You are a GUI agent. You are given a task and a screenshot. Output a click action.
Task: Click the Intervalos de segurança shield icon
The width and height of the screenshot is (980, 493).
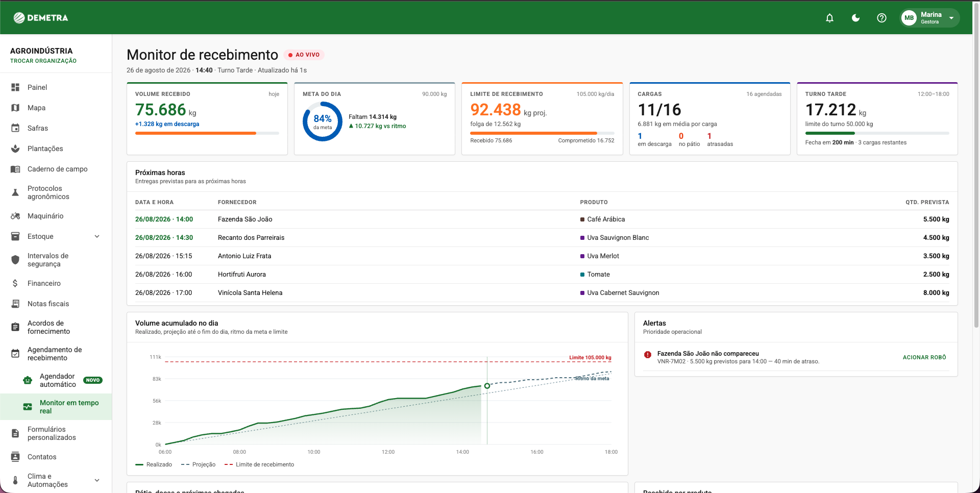[15, 260]
